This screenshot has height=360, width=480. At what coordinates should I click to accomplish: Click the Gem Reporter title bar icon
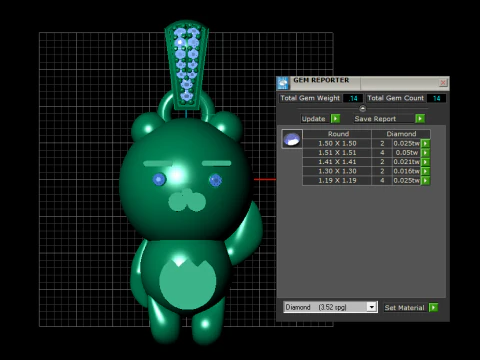283,83
